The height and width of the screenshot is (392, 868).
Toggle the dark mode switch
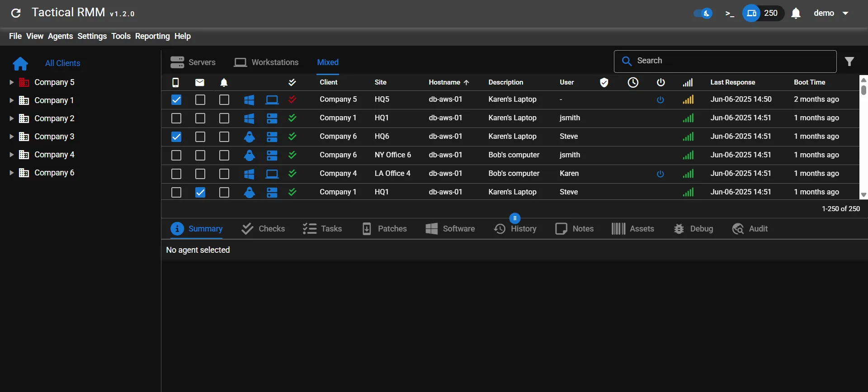coord(703,13)
